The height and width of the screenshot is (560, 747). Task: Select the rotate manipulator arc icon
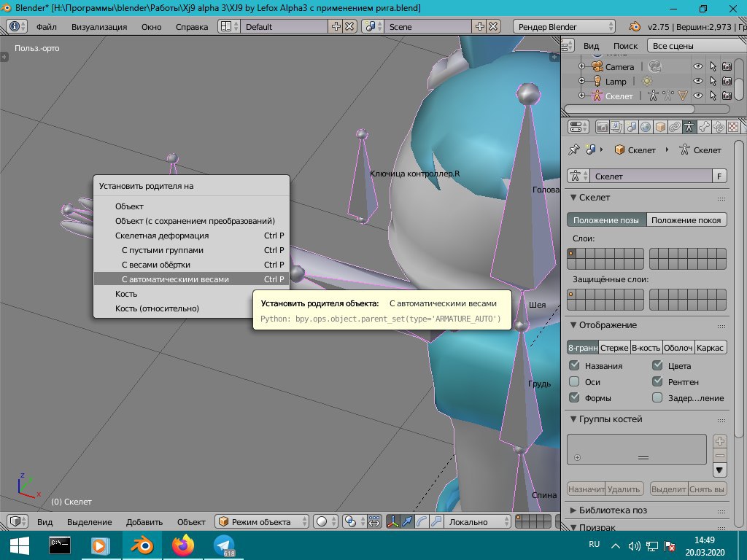pyautogui.click(x=422, y=521)
